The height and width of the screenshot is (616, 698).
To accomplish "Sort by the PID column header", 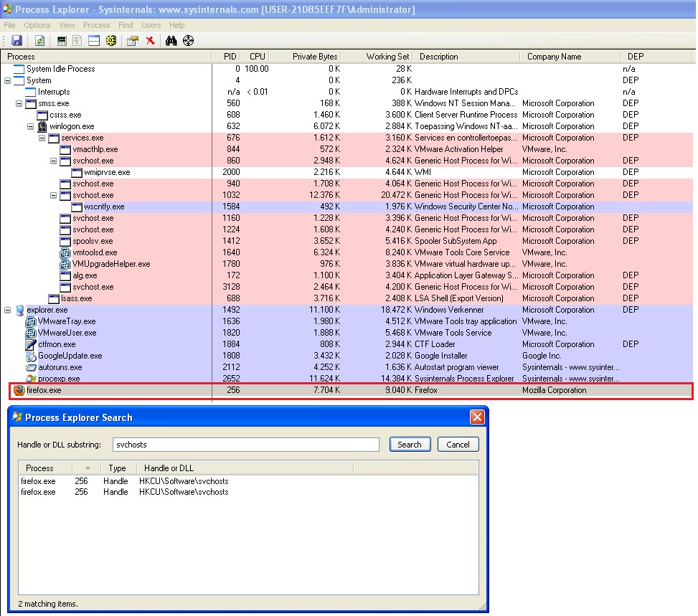I will [x=227, y=57].
